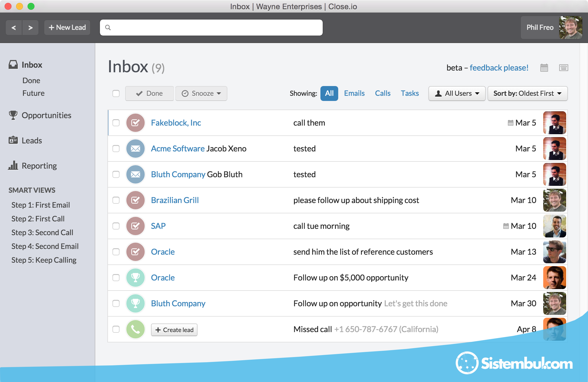Viewport: 588px width, 382px height.
Task: Check the Bluth Company Gob Bluth row checkbox
Action: pos(116,174)
